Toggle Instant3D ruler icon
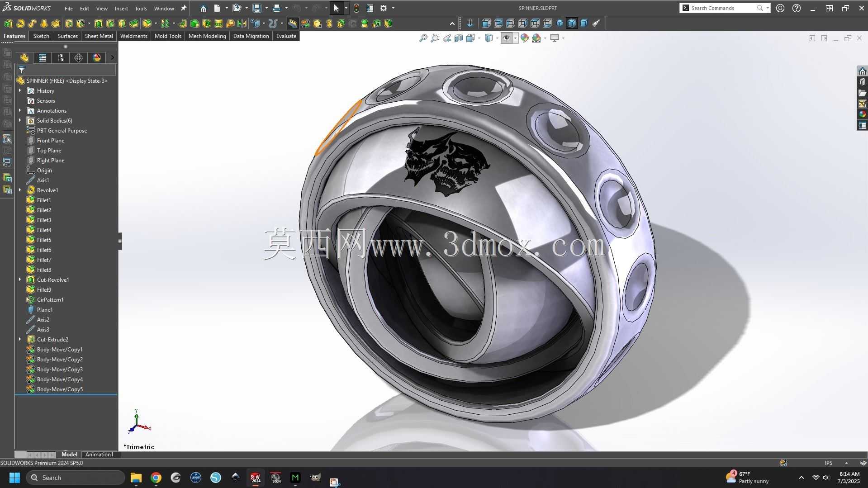 pos(293,24)
